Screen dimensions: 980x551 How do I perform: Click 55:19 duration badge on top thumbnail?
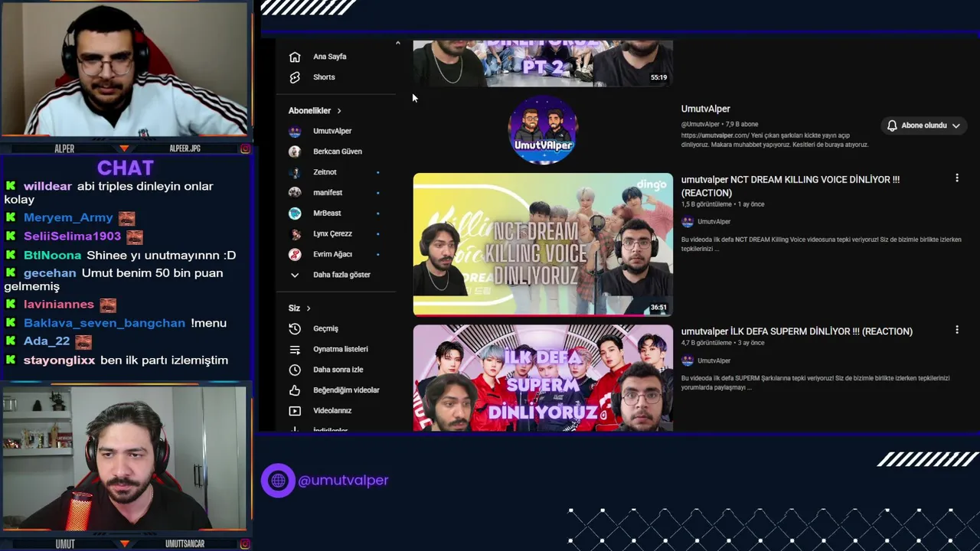coord(658,77)
